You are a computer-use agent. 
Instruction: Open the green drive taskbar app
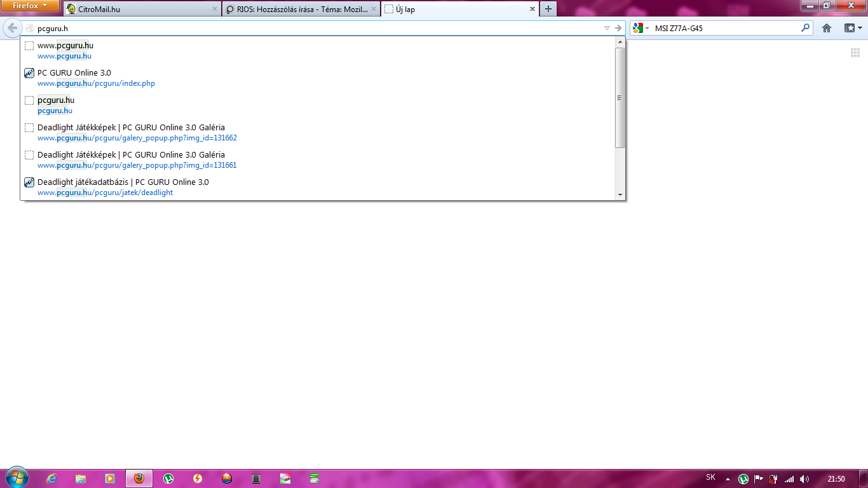[x=315, y=478]
